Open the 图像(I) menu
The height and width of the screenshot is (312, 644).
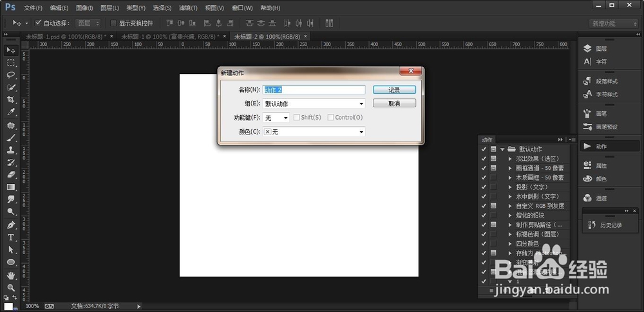(84, 8)
